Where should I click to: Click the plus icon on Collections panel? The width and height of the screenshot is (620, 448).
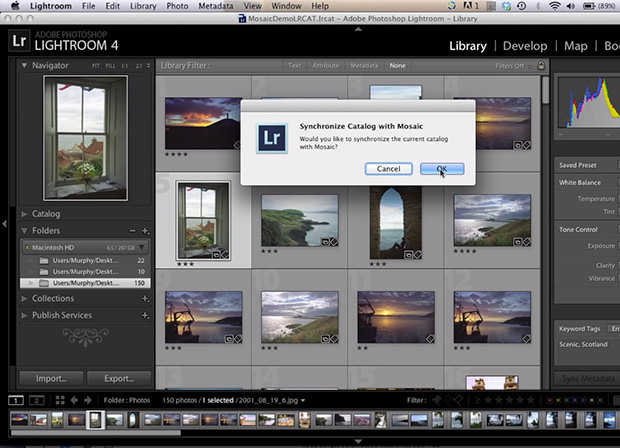click(145, 299)
